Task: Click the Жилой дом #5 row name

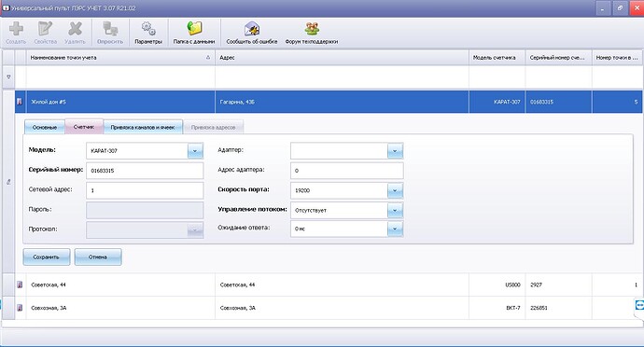Action: tap(49, 102)
